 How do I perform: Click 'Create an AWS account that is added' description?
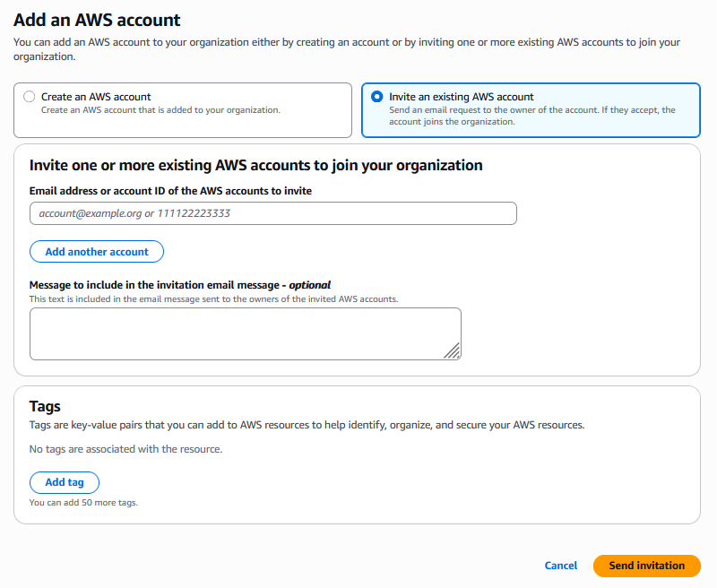pos(160,109)
